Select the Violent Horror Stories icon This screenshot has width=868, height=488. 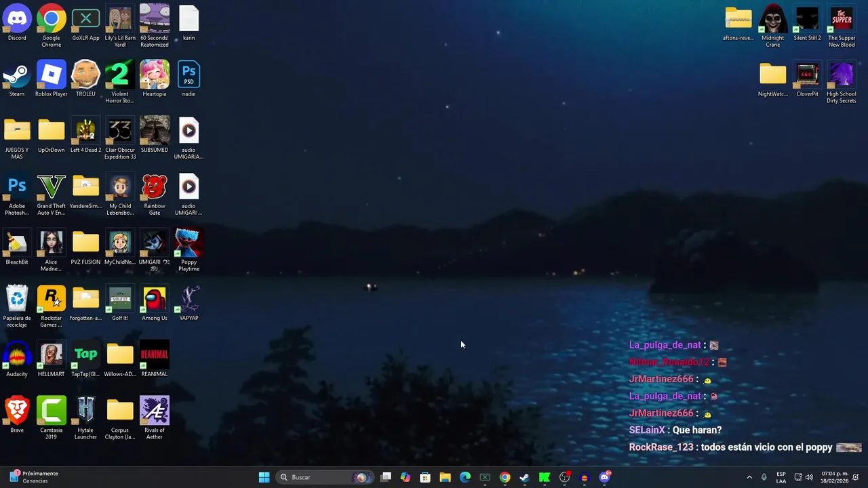pyautogui.click(x=120, y=82)
